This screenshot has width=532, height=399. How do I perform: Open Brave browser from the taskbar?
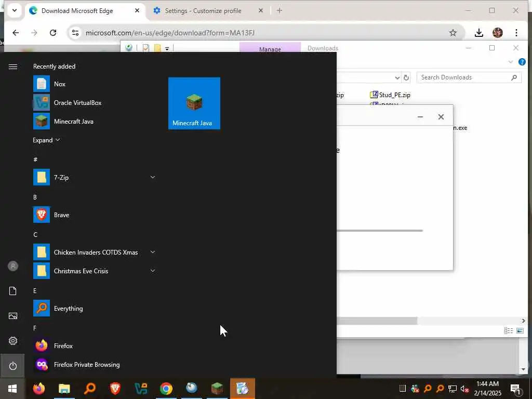(115, 389)
